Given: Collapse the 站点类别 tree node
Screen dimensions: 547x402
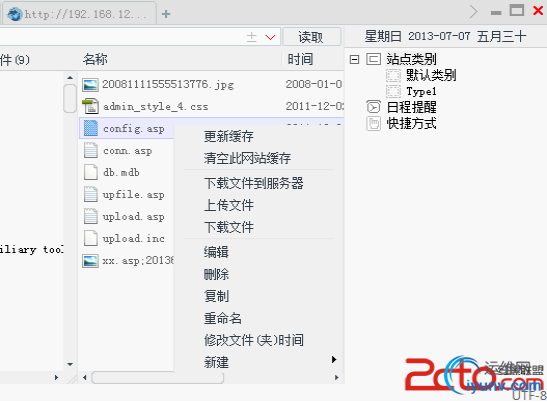Looking at the screenshot, I should pos(354,59).
